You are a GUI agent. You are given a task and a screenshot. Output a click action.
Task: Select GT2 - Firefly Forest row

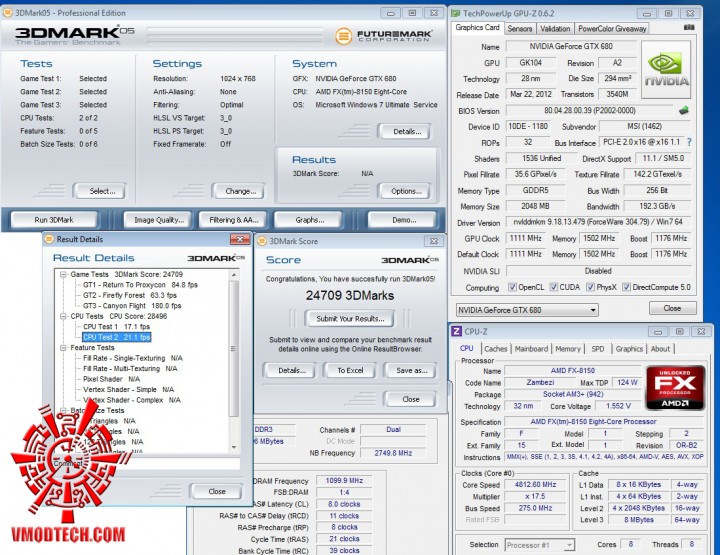129,295
